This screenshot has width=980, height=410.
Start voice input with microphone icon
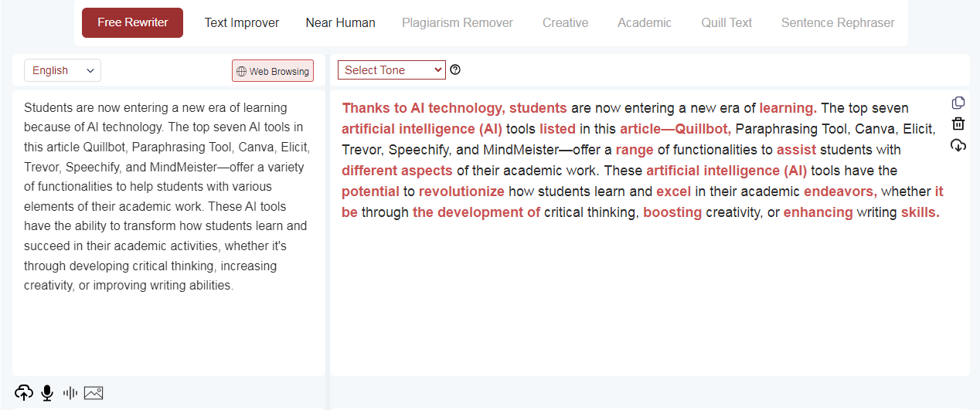[x=47, y=393]
